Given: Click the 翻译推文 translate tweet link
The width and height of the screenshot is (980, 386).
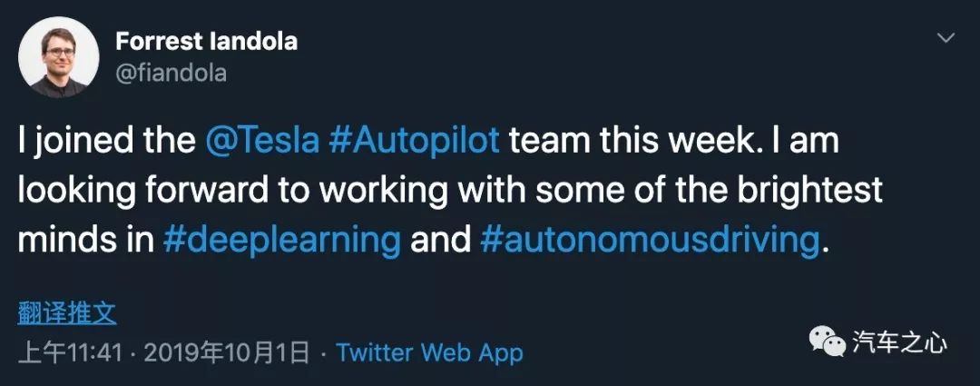Looking at the screenshot, I should coord(67,313).
